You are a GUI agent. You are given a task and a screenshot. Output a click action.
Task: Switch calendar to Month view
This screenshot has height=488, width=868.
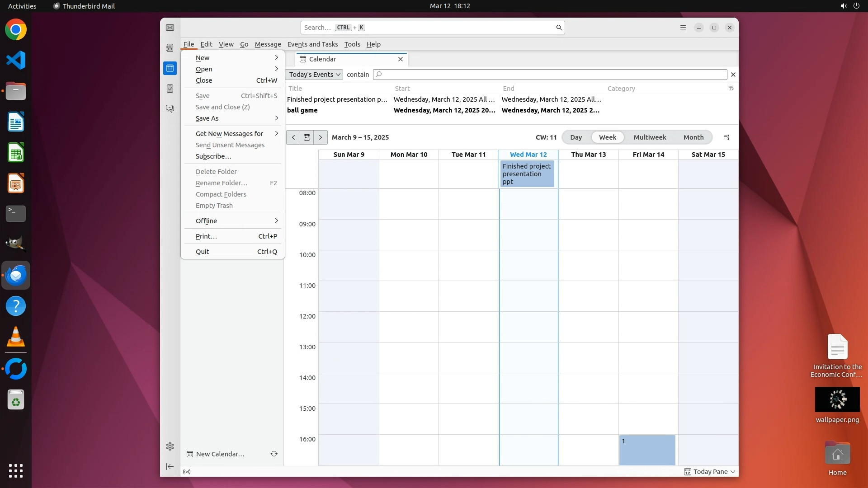point(693,137)
